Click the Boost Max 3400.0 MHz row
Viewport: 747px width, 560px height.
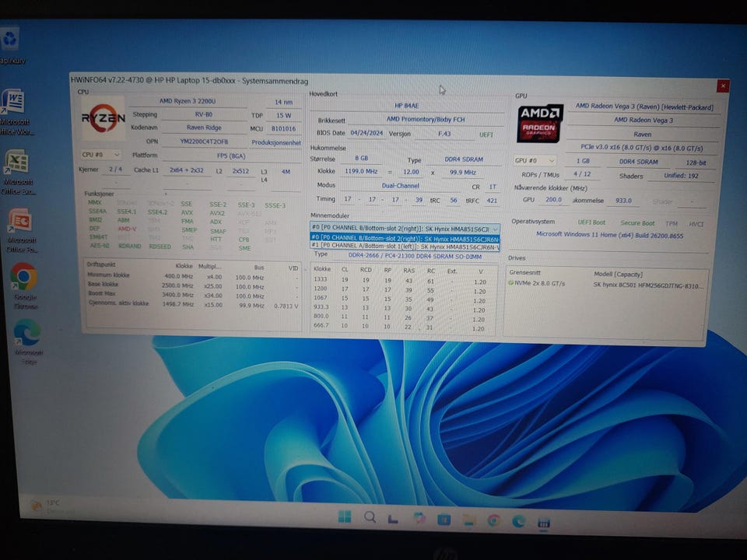pyautogui.click(x=192, y=294)
